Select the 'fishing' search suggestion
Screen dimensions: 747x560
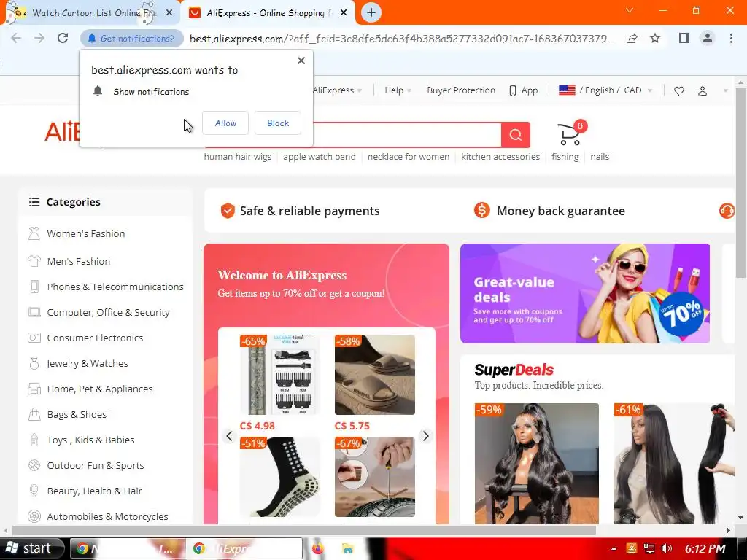click(x=565, y=157)
